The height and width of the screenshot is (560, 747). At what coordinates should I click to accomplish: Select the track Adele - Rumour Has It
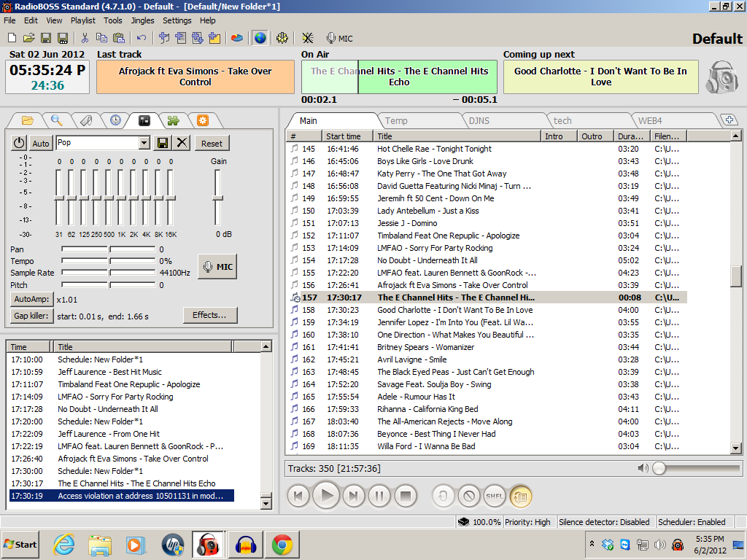[416, 397]
